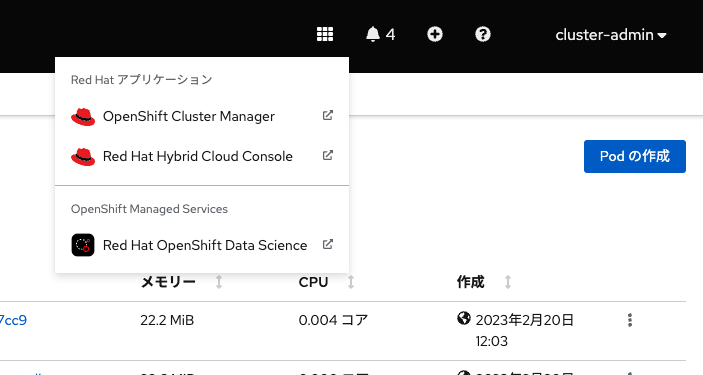Click external link icon beside OpenShift Data Science

pos(328,244)
